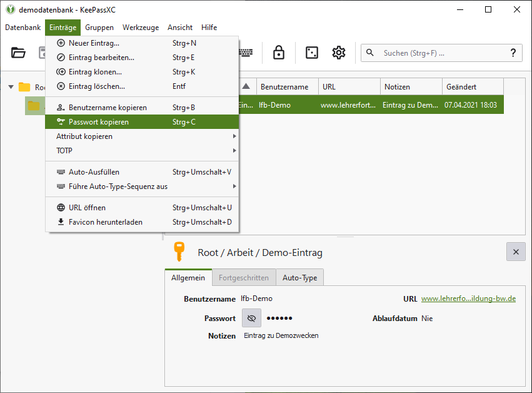Switch to the Auto-Type tab

[x=299, y=278]
